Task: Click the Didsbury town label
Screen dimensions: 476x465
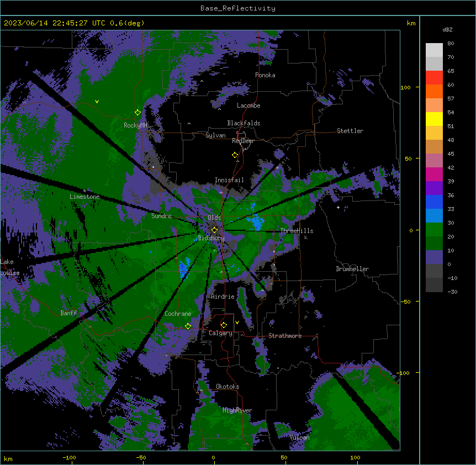Action: (x=211, y=238)
